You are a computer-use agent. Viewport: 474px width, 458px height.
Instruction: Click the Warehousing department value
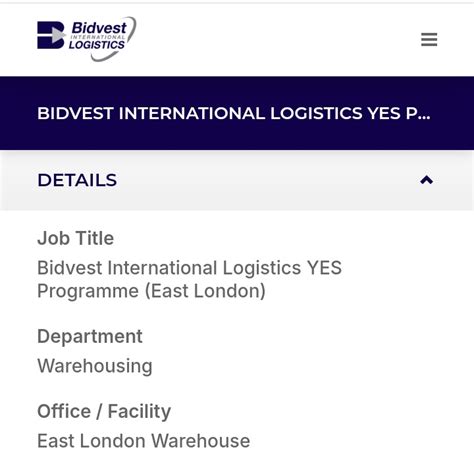pyautogui.click(x=95, y=366)
